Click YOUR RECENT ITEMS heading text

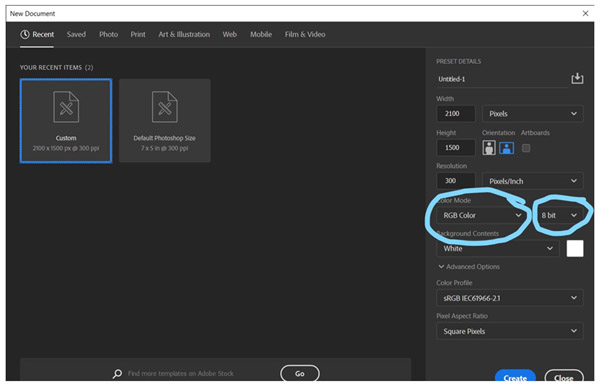point(56,67)
